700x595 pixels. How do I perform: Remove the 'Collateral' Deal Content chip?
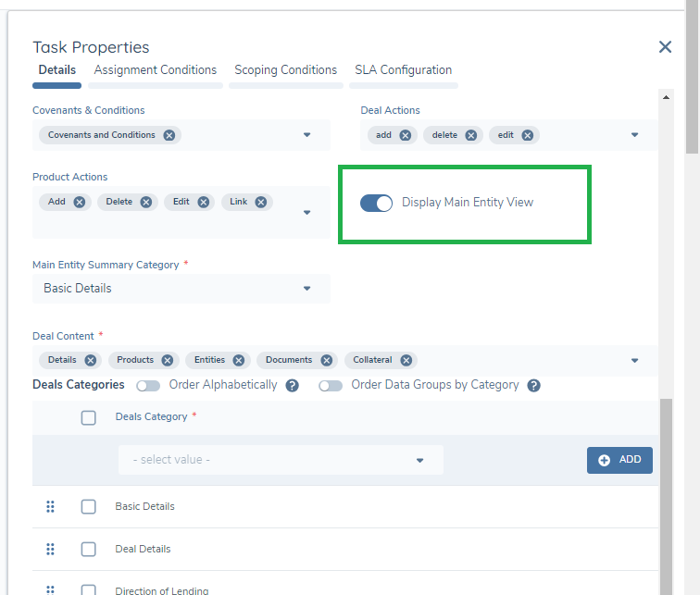tap(406, 360)
